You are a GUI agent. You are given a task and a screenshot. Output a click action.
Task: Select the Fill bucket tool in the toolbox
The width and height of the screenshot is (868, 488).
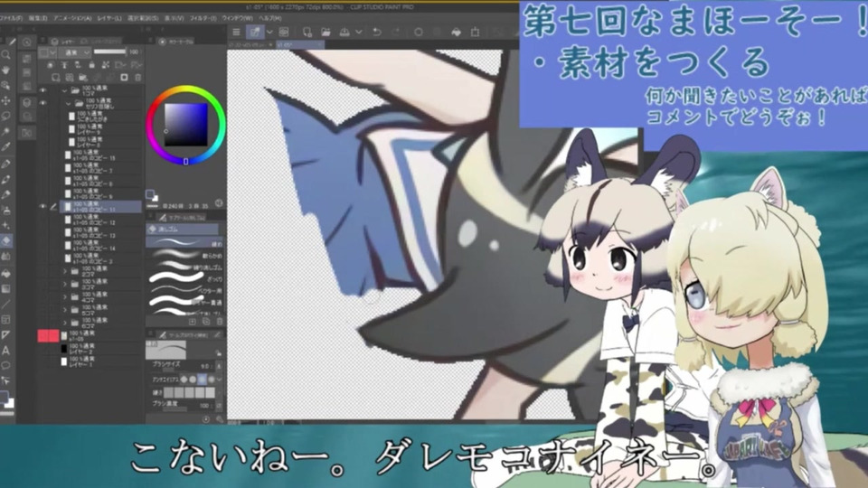pos(6,273)
